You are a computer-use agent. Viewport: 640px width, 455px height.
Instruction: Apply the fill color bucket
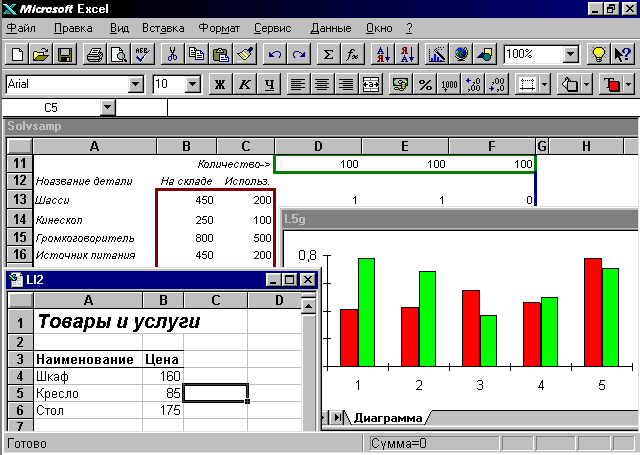point(570,84)
